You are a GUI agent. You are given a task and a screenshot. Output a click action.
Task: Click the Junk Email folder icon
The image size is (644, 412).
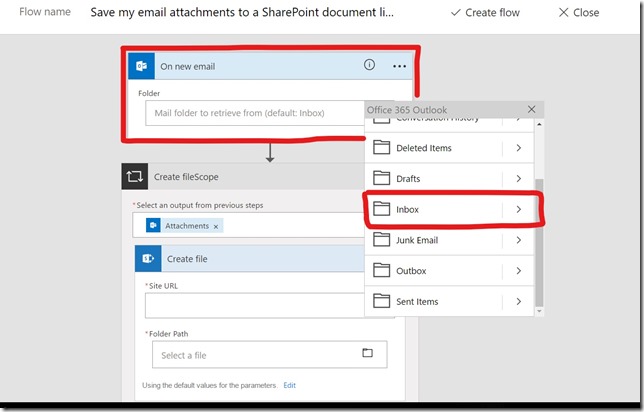382,239
